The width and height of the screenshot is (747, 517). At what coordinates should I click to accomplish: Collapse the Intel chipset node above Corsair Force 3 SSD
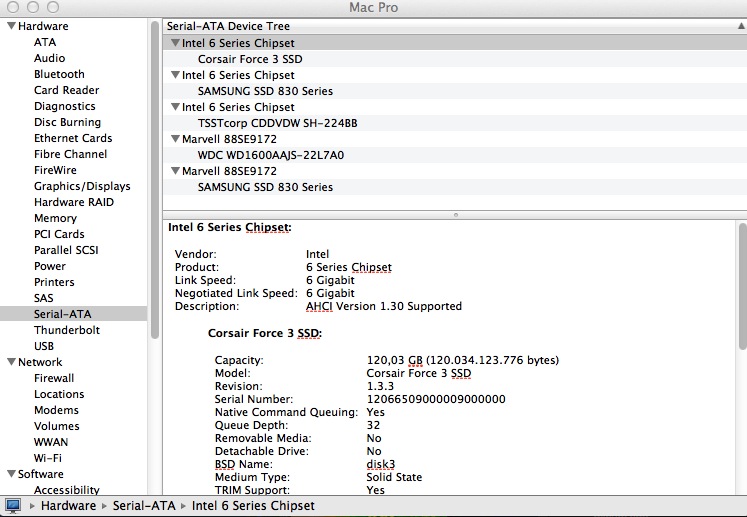175,43
